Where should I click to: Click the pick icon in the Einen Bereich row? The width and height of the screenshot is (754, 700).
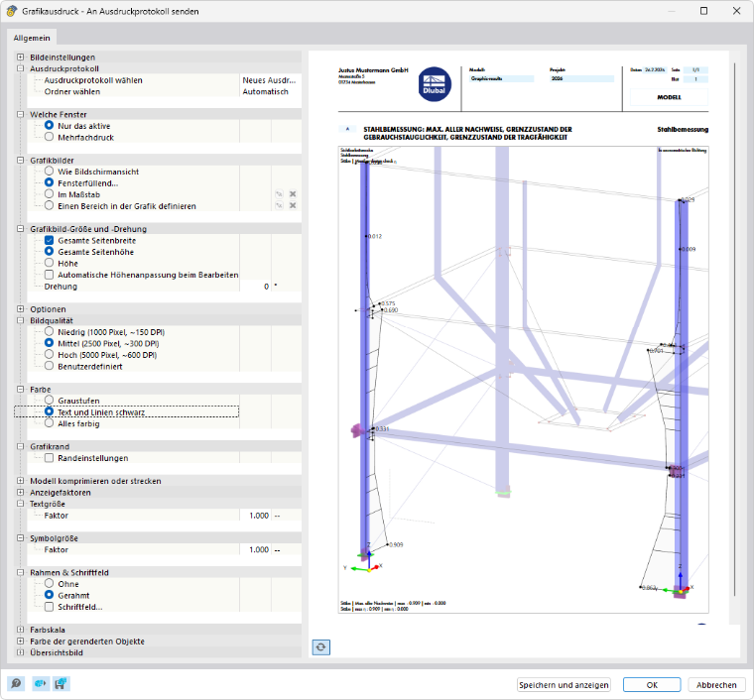tap(280, 205)
